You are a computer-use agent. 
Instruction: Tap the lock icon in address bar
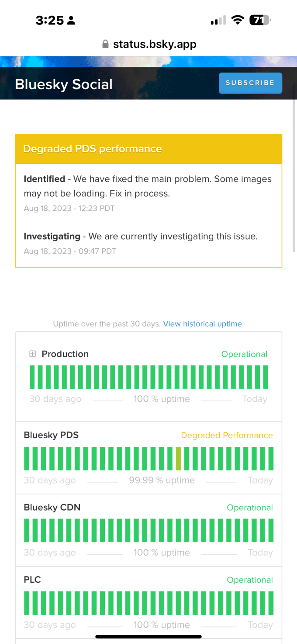(x=105, y=44)
